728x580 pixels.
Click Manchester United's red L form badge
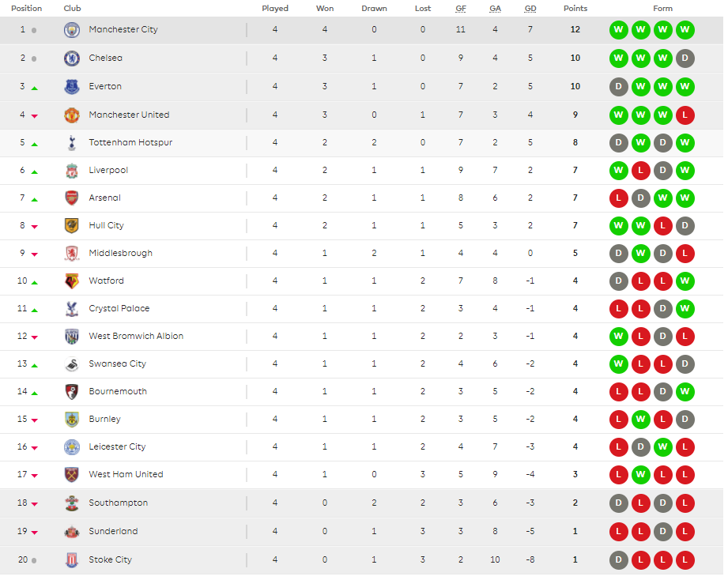(685, 115)
